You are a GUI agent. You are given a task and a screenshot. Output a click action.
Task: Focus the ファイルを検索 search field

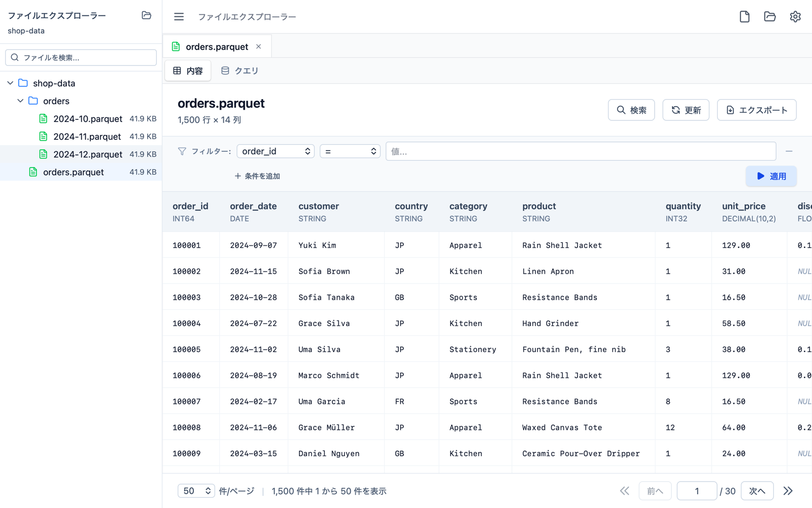coord(81,57)
